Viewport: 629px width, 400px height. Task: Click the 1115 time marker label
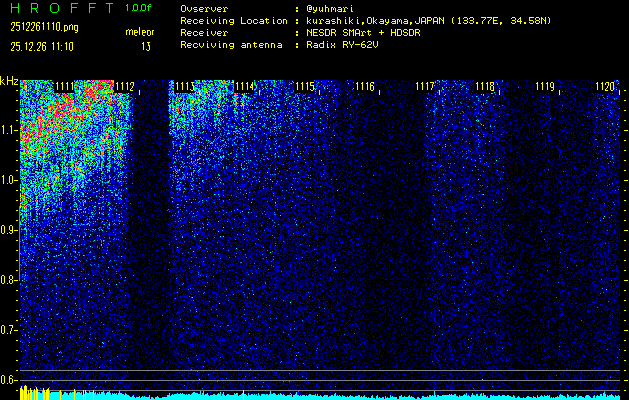304,86
